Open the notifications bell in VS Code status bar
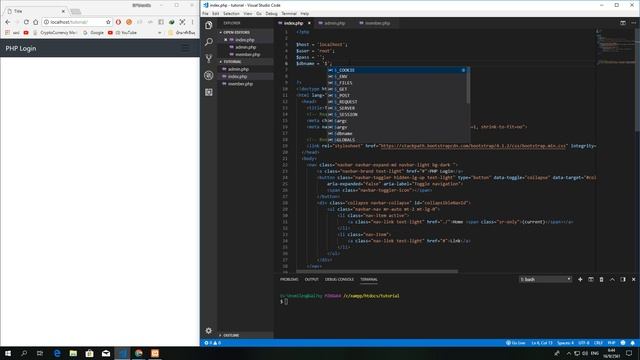 pos(633,343)
